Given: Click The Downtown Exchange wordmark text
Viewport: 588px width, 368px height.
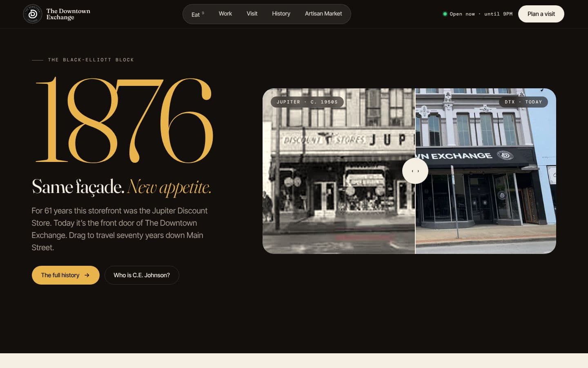Looking at the screenshot, I should coord(68,14).
